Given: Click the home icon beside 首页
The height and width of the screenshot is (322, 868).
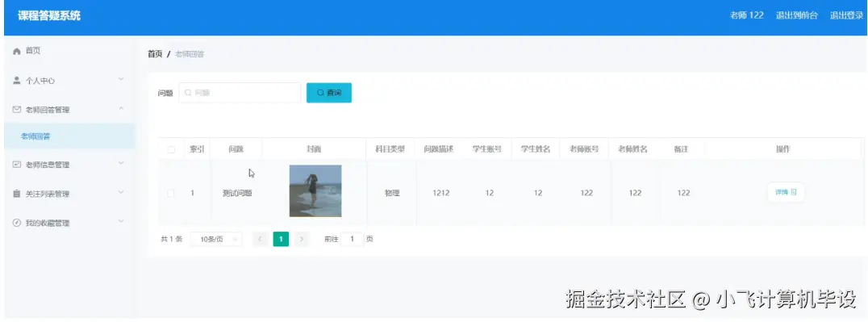Looking at the screenshot, I should [x=17, y=51].
